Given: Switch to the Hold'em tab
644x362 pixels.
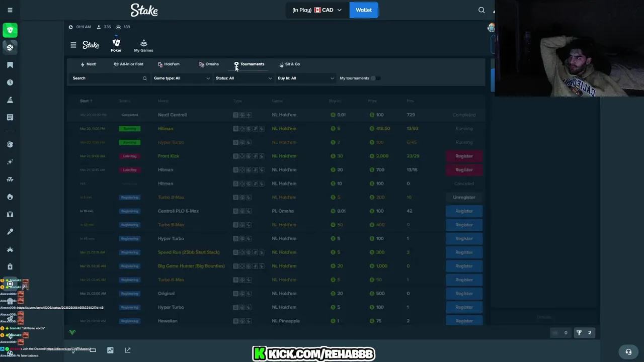Looking at the screenshot, I should 169,64.
